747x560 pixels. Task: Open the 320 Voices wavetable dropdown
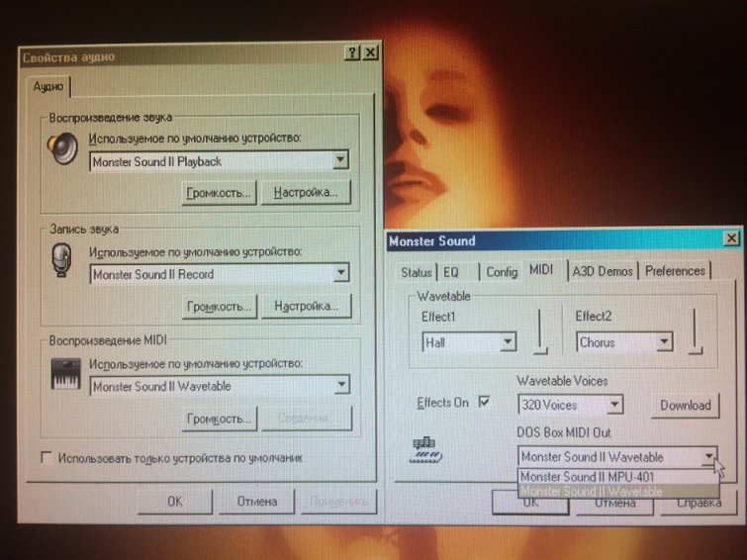click(614, 405)
